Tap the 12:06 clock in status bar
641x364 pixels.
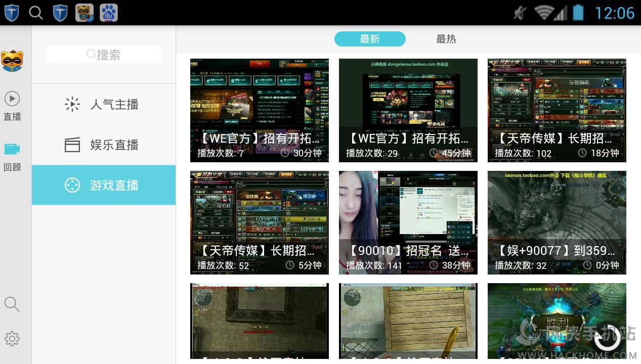click(x=615, y=13)
